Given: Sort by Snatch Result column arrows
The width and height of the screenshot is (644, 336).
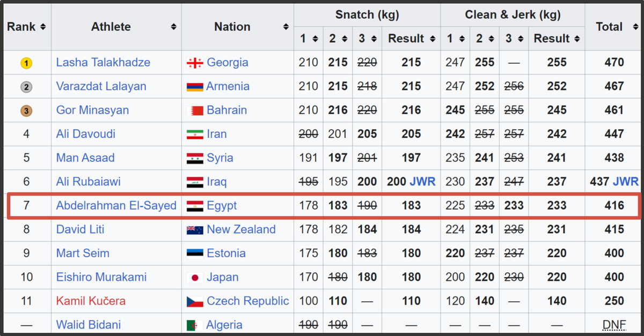Looking at the screenshot, I should coord(431,39).
